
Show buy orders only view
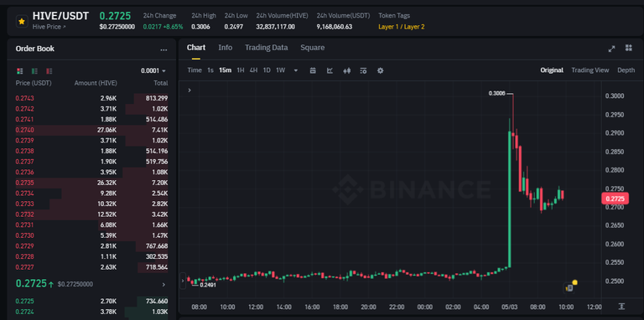[34, 71]
